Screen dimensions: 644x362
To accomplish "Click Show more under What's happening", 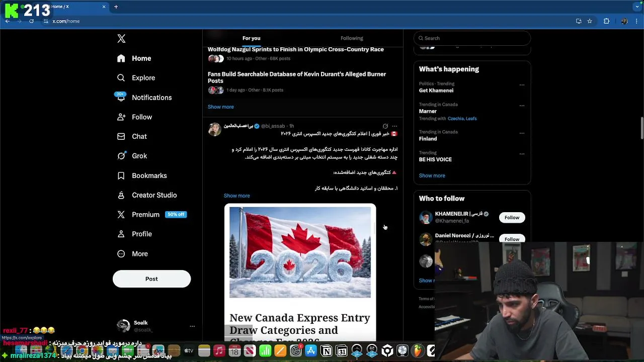I will pos(432,175).
